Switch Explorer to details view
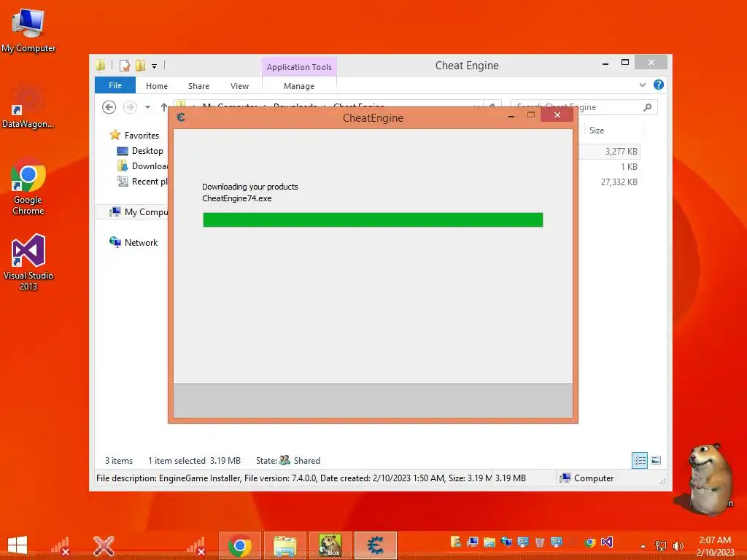 pos(639,460)
